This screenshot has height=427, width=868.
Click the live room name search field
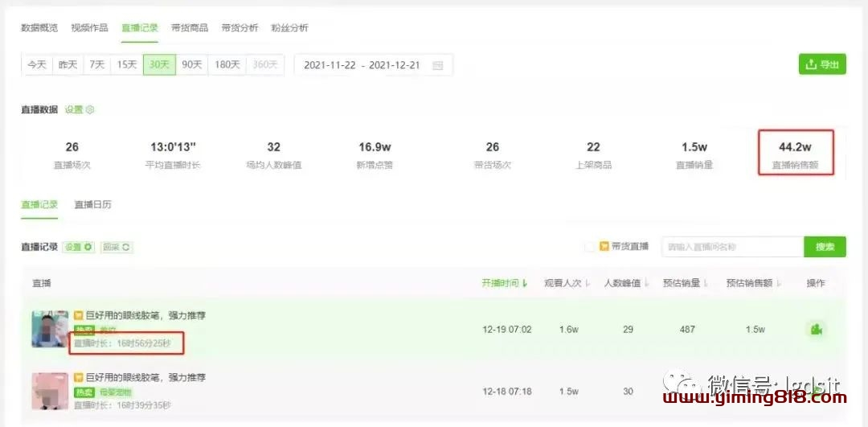click(x=732, y=247)
